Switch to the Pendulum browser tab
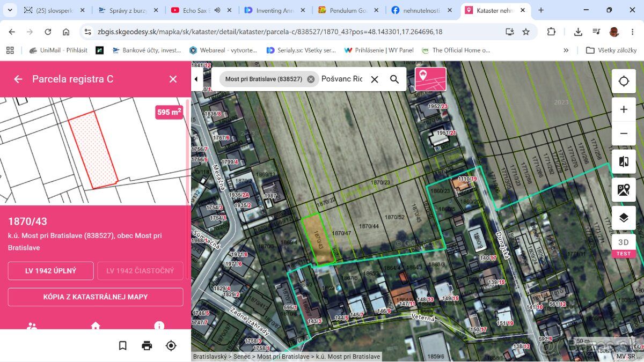644x362 pixels. 348,10
